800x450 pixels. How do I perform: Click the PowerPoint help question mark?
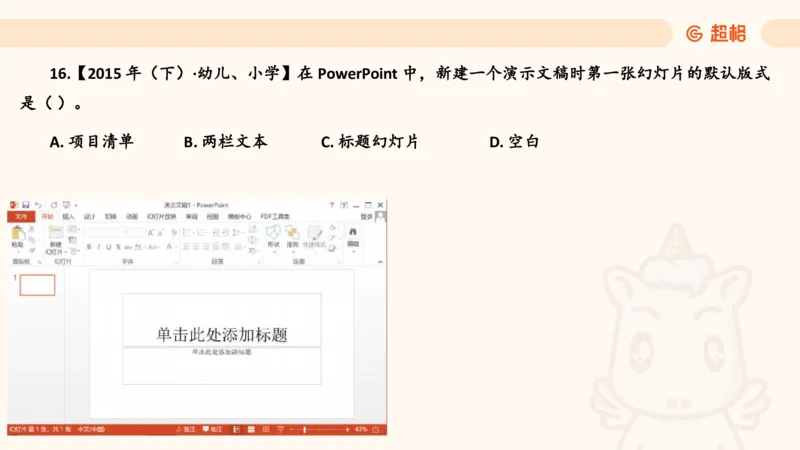332,205
